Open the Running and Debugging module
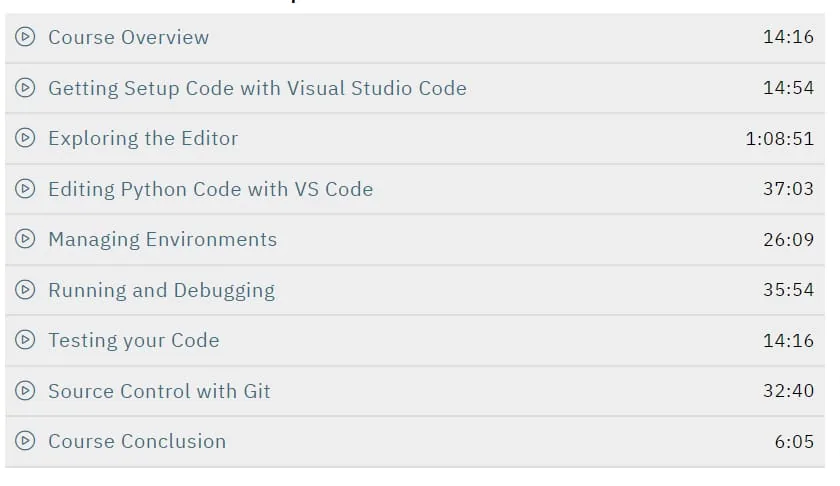The height and width of the screenshot is (486, 840). point(161,290)
